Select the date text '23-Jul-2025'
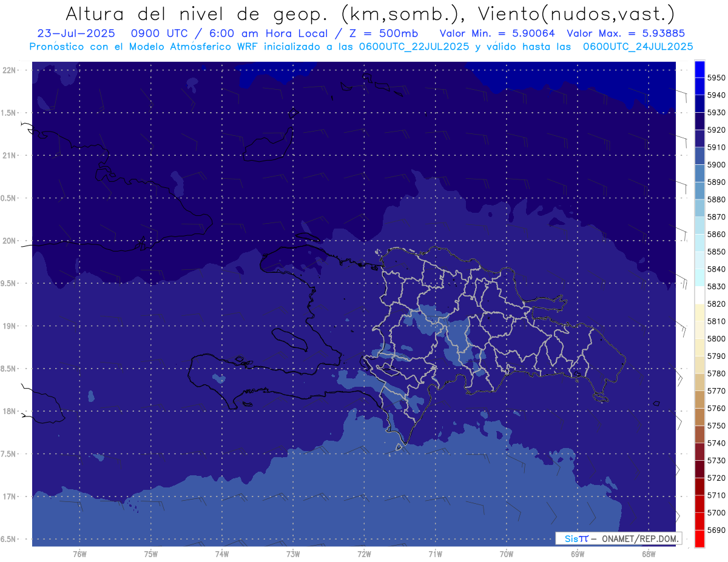The image size is (728, 562). (76, 33)
